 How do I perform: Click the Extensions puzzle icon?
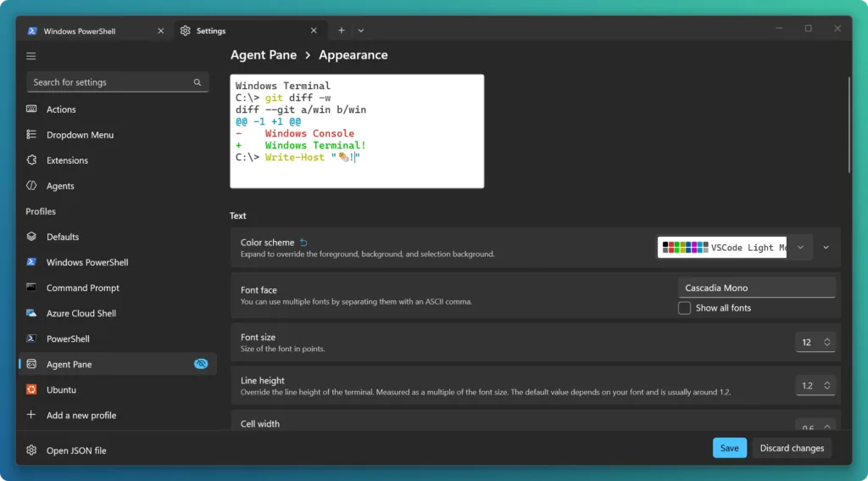coord(31,160)
